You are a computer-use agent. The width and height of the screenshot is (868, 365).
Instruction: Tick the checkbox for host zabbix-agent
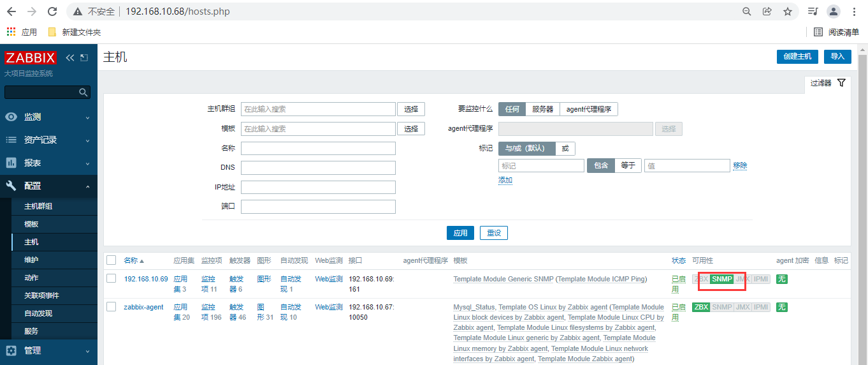[112, 307]
